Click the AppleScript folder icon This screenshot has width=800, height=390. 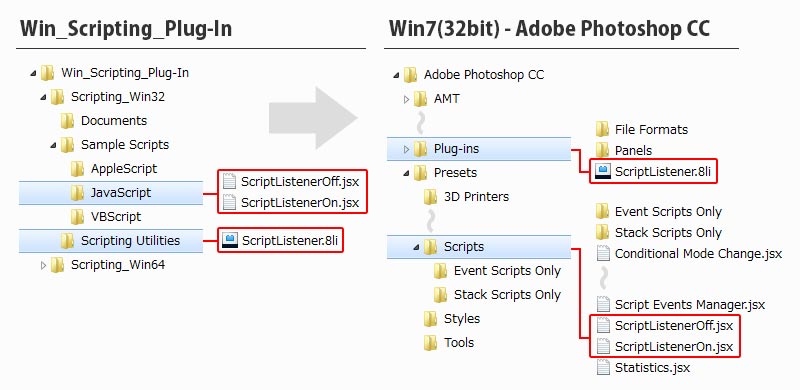[x=77, y=168]
